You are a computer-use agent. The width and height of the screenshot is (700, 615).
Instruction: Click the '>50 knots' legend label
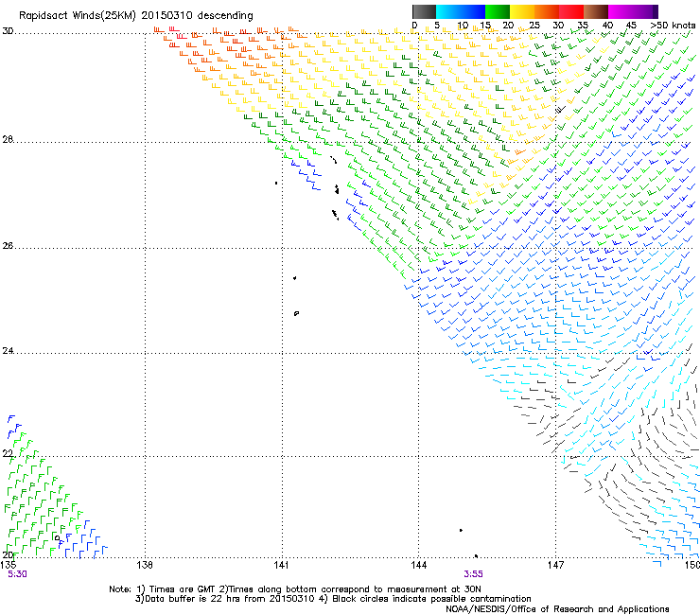[673, 25]
